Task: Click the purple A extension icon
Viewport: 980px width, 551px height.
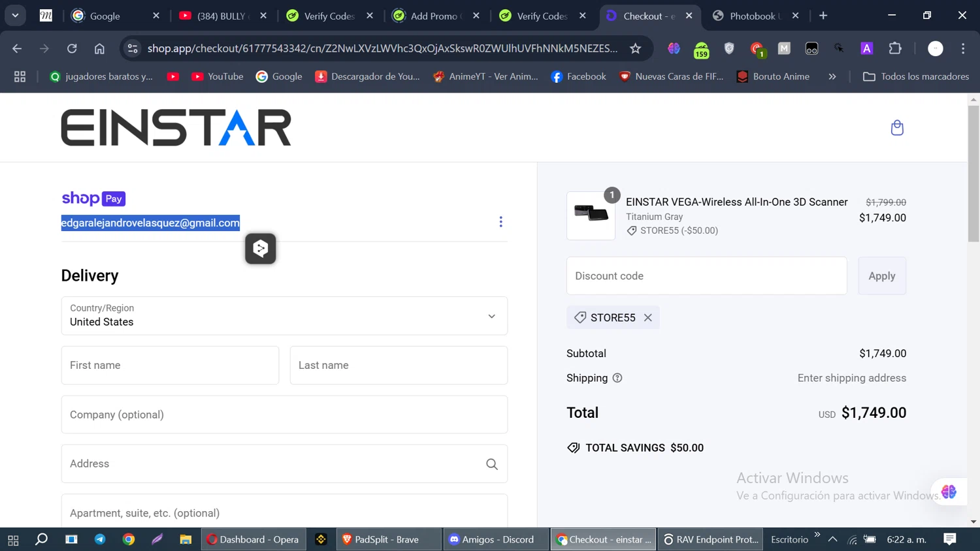Action: click(867, 48)
